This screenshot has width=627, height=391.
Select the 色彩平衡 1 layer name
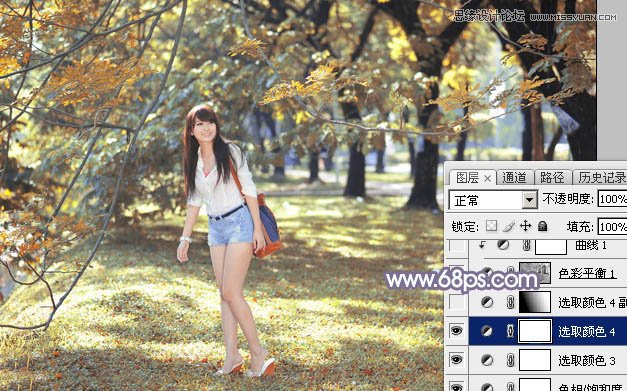(x=587, y=273)
